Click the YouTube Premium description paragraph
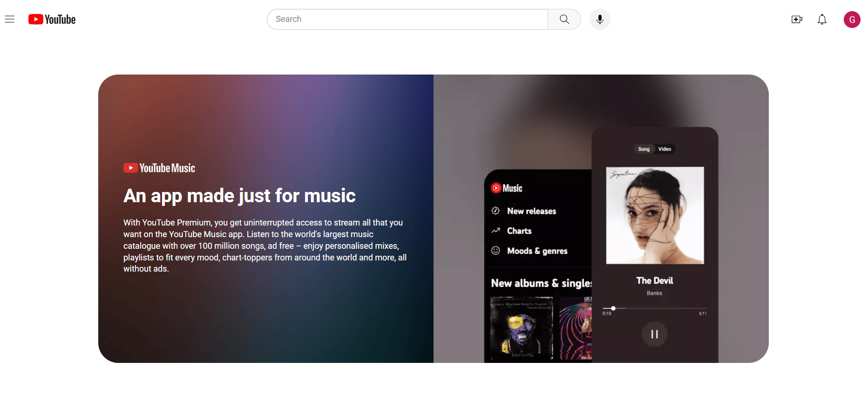This screenshot has height=396, width=868. tap(265, 246)
